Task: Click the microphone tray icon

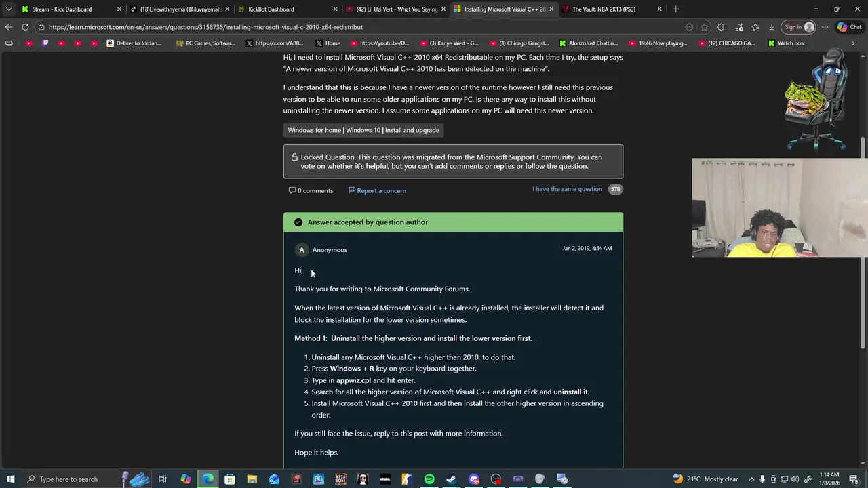Action: click(x=762, y=479)
